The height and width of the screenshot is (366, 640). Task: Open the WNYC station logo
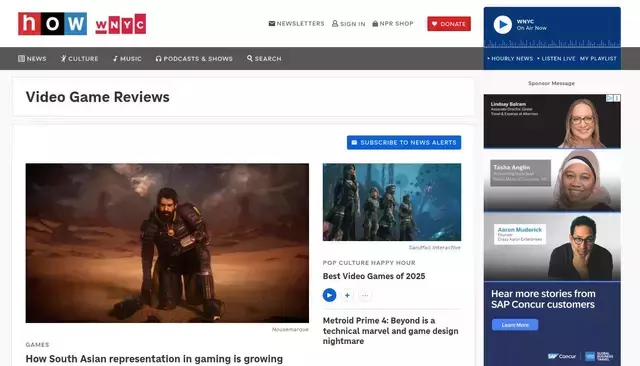coord(121,24)
